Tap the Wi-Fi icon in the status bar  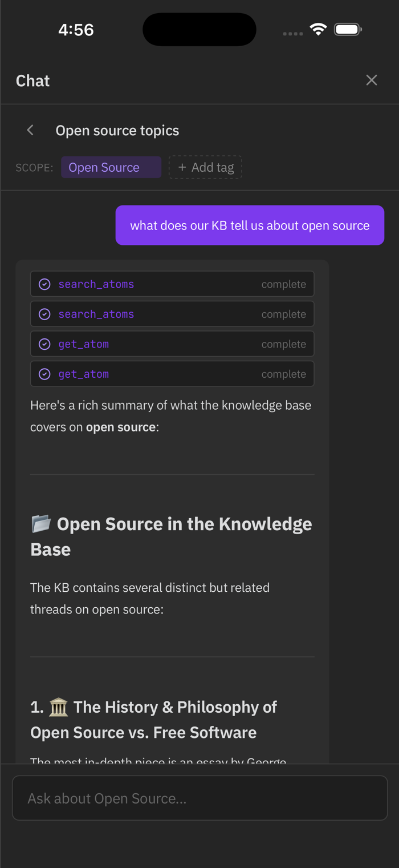point(318,30)
